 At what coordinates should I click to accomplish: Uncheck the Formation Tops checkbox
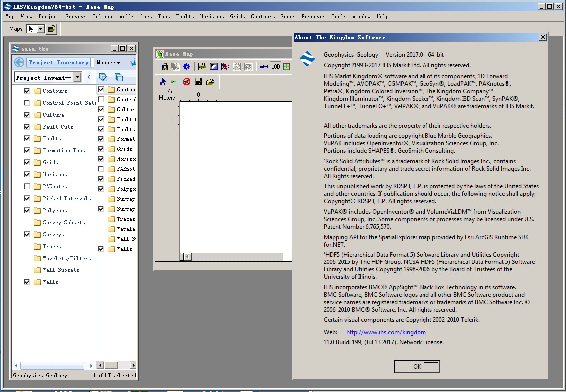click(x=27, y=150)
